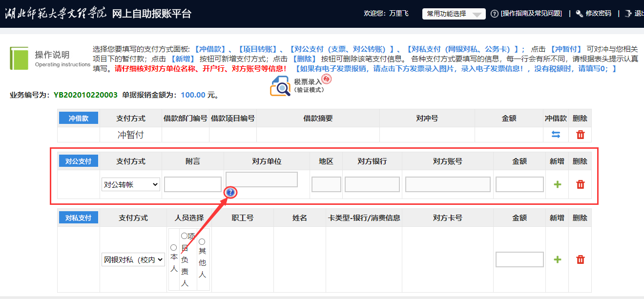Delete the 冲借款 row with trash icon
Screen dimensions: 644x299
580,135
